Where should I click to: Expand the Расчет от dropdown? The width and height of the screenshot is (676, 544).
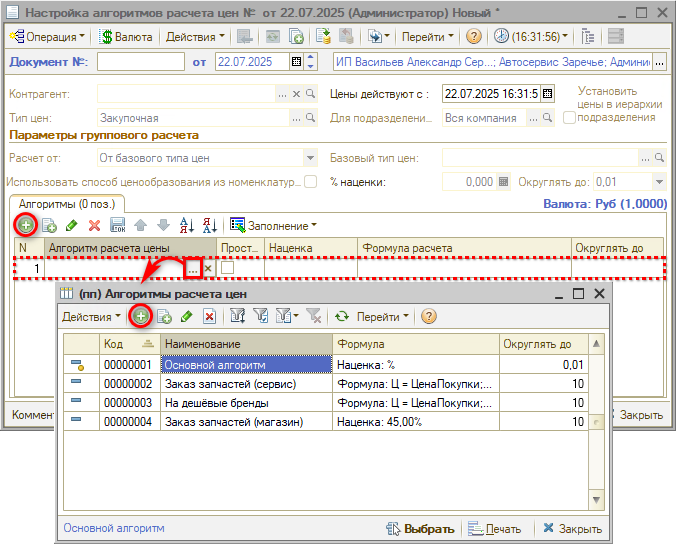click(310, 158)
